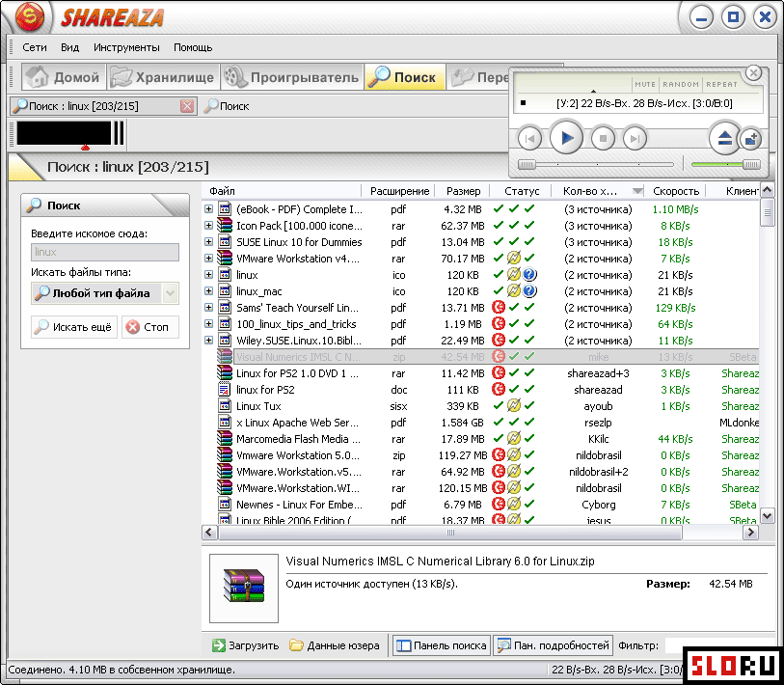The image size is (784, 685).
Task: Open the new Поиск tab next to linux search
Action: coord(227,106)
